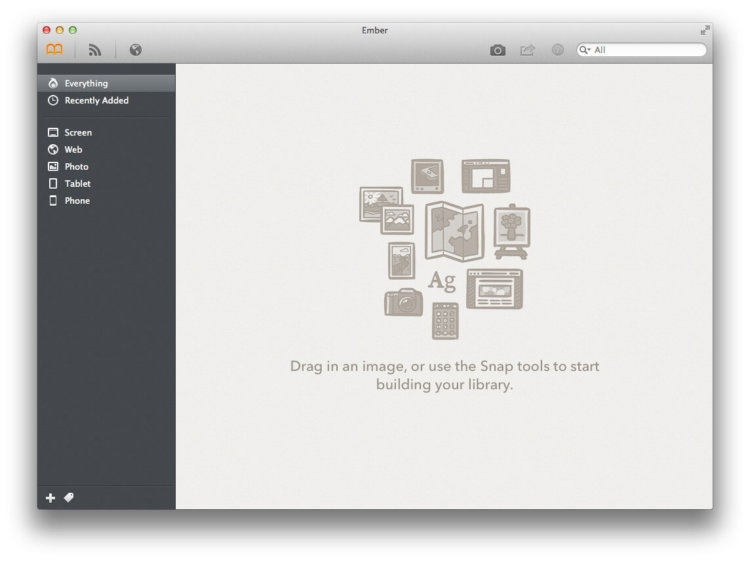Select Everything in the sidebar
This screenshot has height=561, width=750.
tap(107, 83)
